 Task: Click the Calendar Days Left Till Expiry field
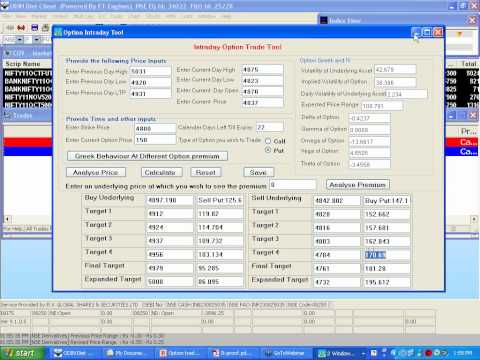pos(270,127)
